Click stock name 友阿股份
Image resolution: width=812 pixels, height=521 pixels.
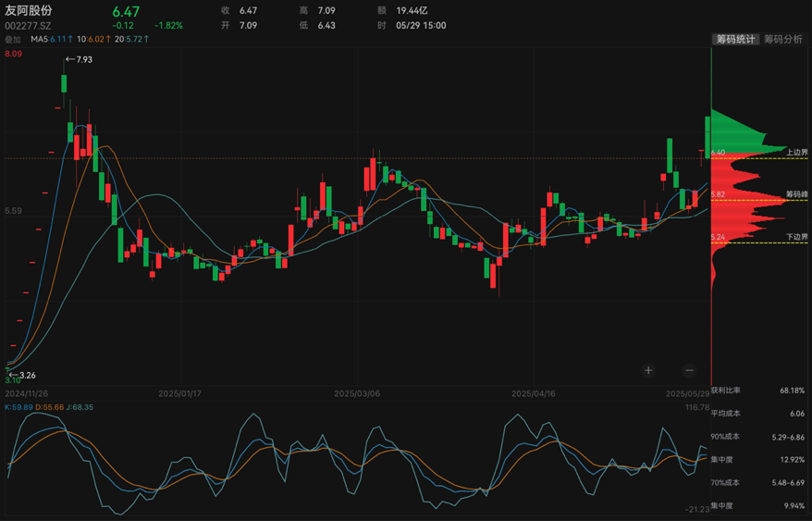[x=29, y=11]
